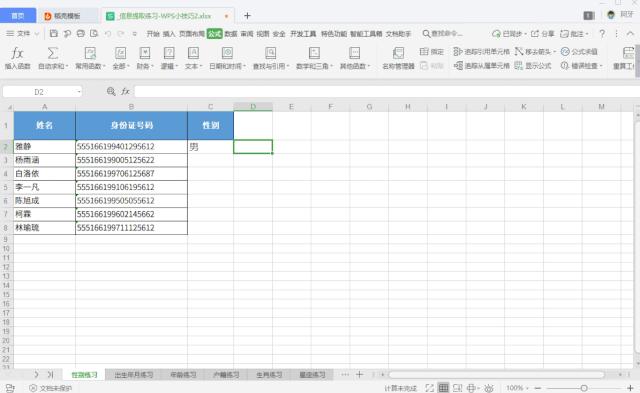Image resolution: width=640 pixels, height=393 pixels.
Task: Switch to the Page Layout (页面布局) tab
Action: 192,34
